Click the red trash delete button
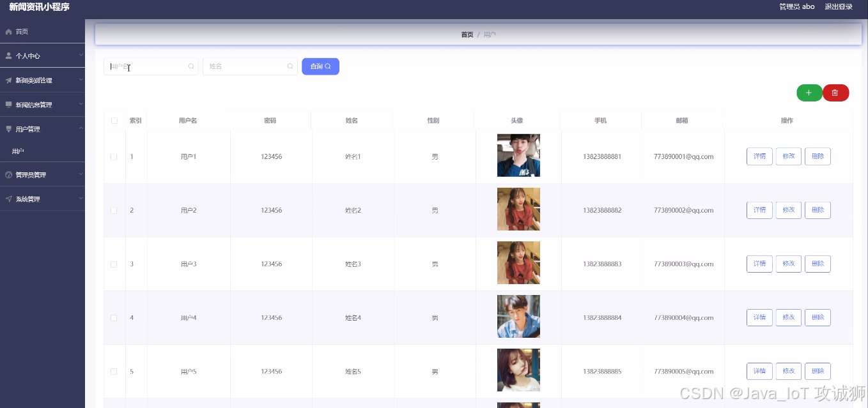868x408 pixels. tap(835, 93)
